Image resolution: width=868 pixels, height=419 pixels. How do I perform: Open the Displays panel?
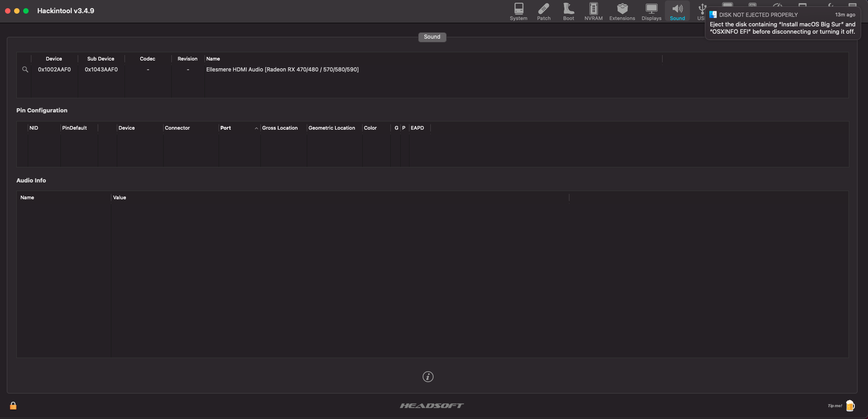point(651,11)
